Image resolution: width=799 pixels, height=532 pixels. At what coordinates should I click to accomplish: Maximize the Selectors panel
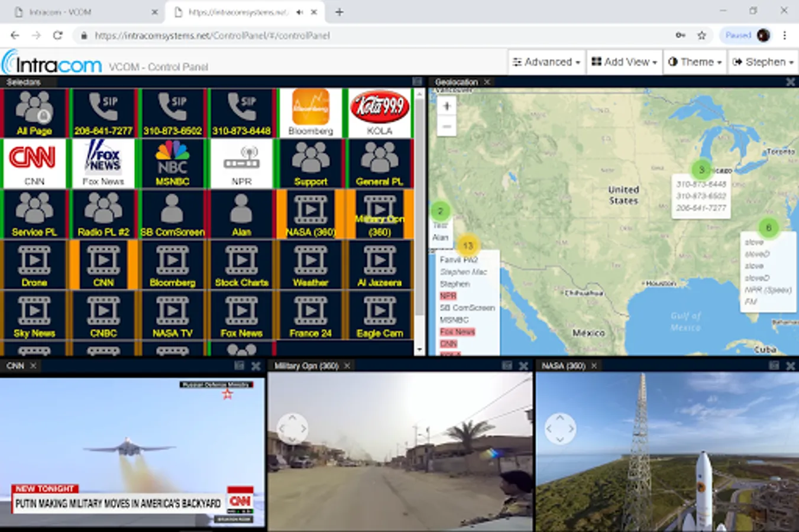(x=417, y=82)
